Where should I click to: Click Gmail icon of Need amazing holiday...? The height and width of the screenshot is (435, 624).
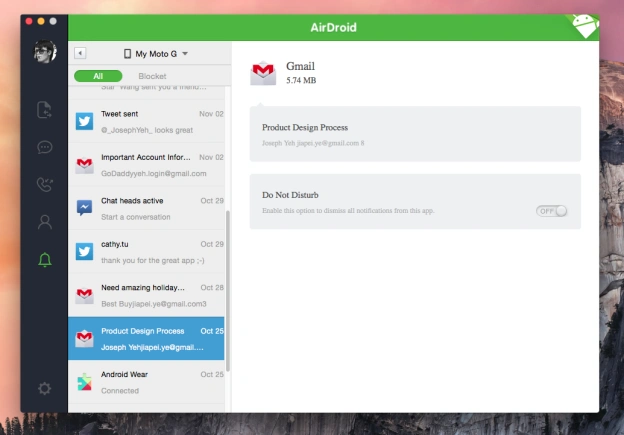click(x=84, y=295)
